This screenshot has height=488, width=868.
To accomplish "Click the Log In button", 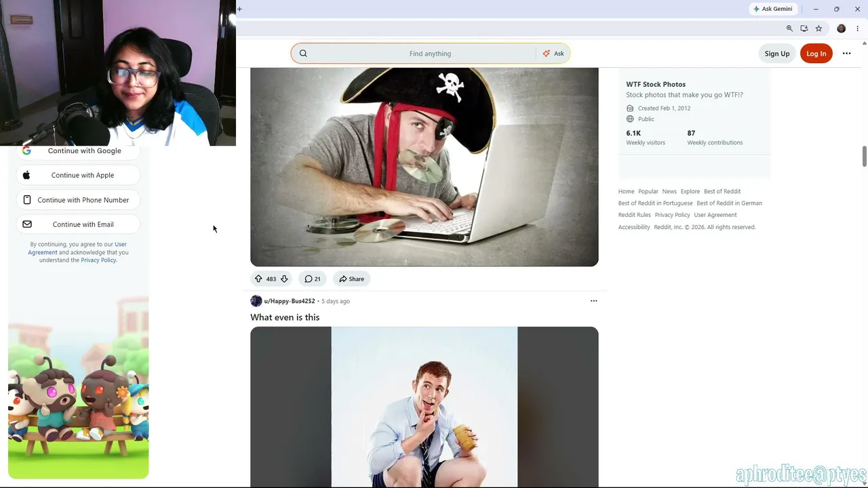I will click(x=816, y=54).
